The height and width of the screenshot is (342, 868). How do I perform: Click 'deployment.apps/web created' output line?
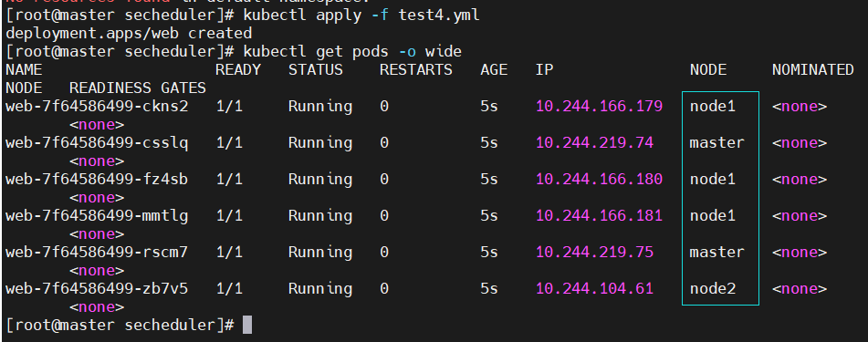tap(129, 34)
